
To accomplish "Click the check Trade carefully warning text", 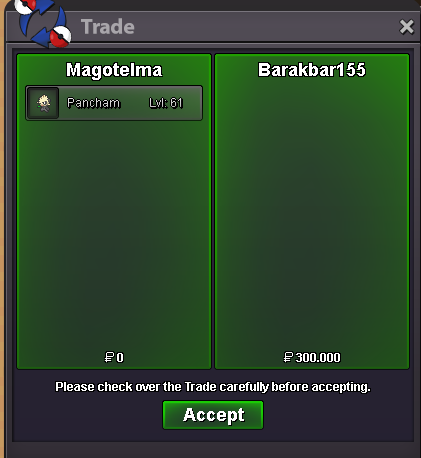I will pyautogui.click(x=213, y=387).
